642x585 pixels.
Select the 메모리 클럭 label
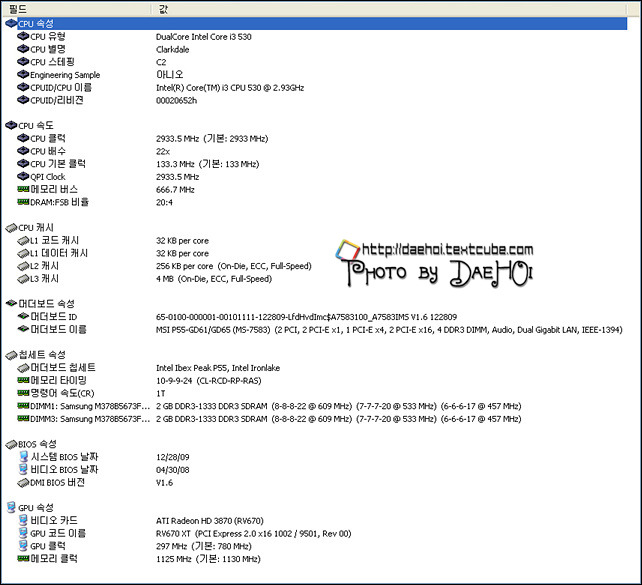click(54, 558)
